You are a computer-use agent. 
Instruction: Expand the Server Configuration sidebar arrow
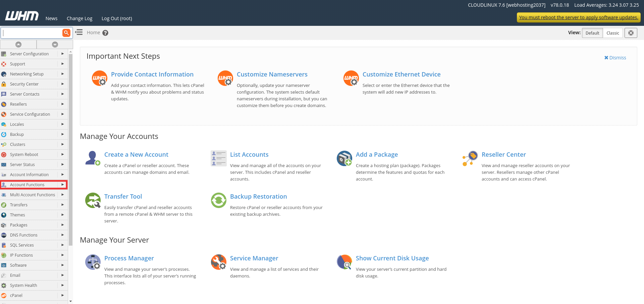pos(62,54)
